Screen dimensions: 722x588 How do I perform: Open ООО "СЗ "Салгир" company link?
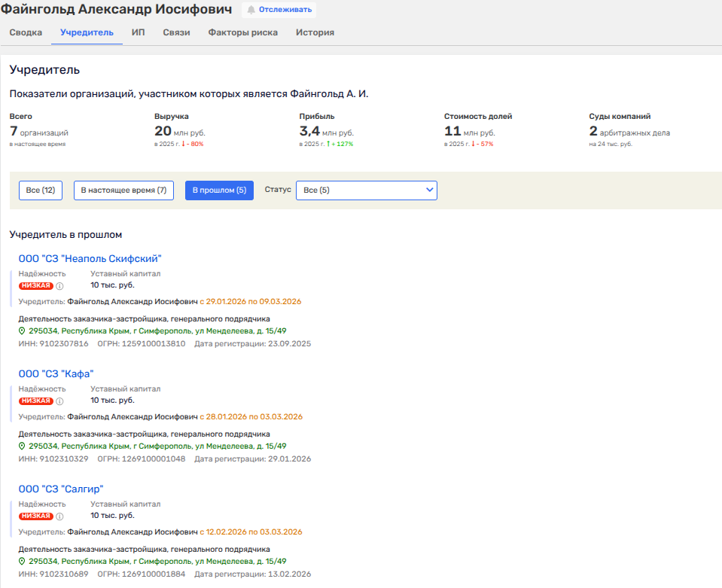click(60, 489)
